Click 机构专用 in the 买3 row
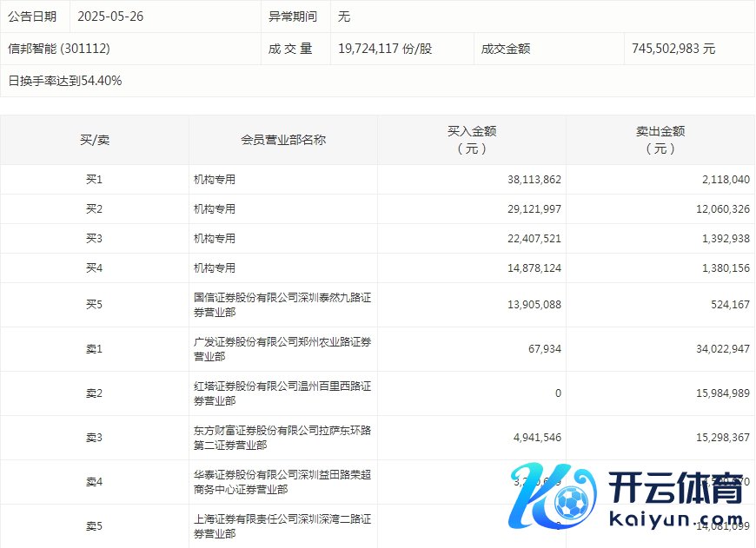The width and height of the screenshot is (756, 548). pos(215,239)
